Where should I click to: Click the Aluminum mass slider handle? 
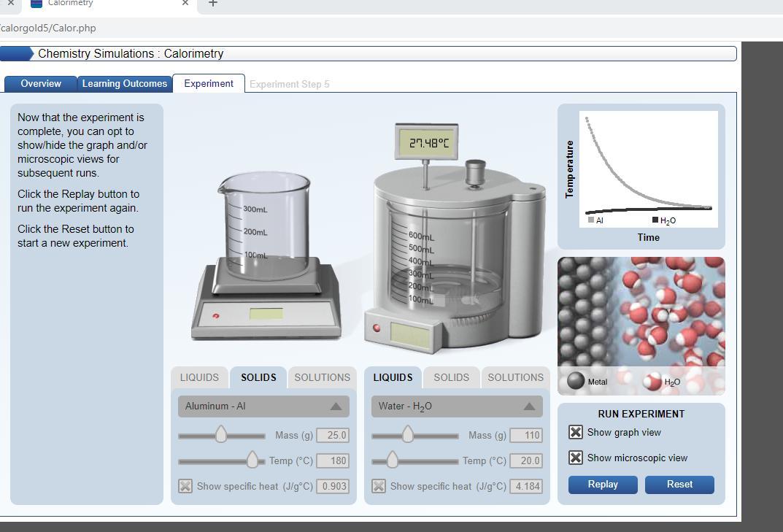point(220,434)
